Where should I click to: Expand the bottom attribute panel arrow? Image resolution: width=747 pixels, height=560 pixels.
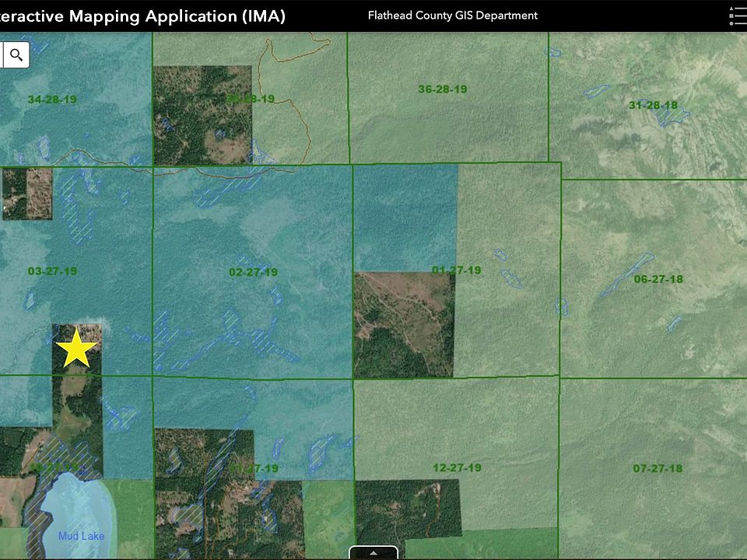(x=373, y=552)
